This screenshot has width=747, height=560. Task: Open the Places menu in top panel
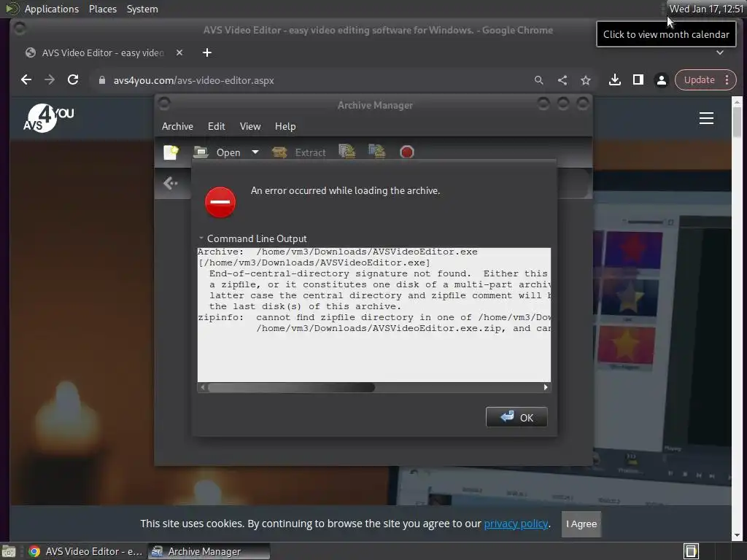click(x=103, y=9)
